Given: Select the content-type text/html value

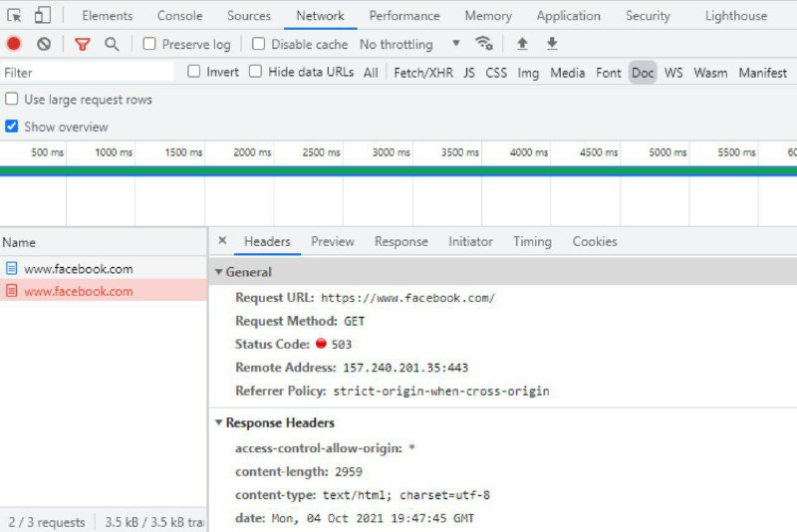Looking at the screenshot, I should (406, 495).
